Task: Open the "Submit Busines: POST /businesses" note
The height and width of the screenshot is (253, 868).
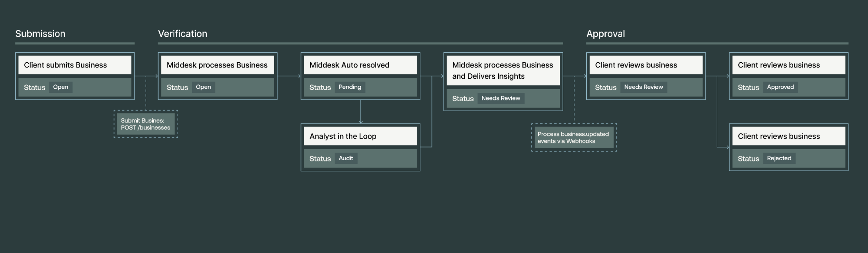Action: [x=146, y=124]
